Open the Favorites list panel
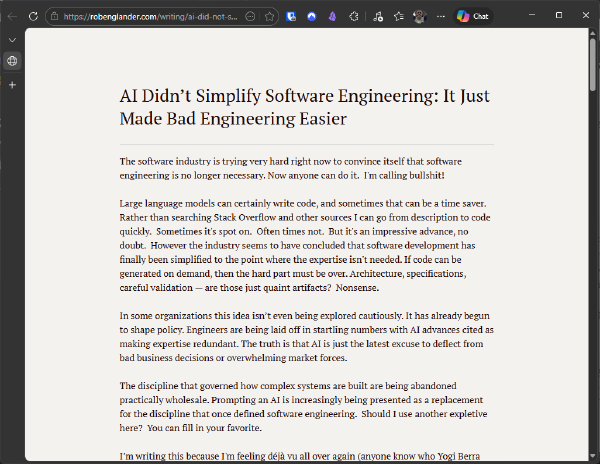This screenshot has width=600, height=464. coord(398,17)
